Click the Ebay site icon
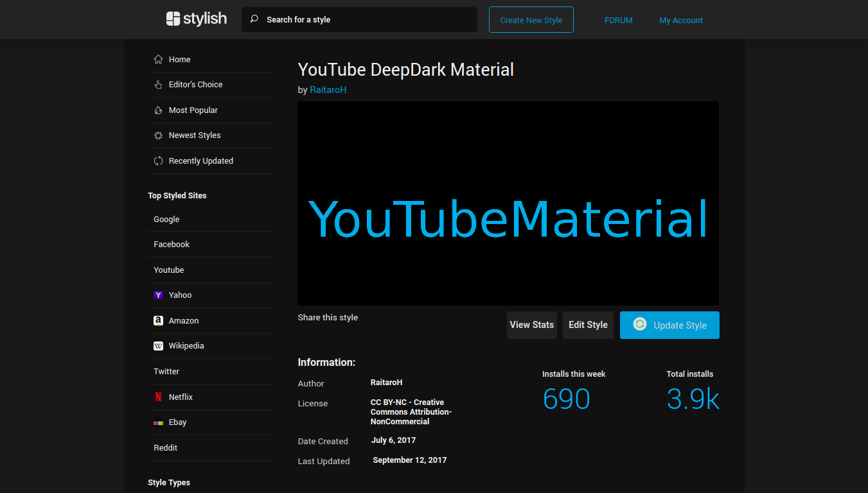The image size is (868, 493). click(158, 422)
